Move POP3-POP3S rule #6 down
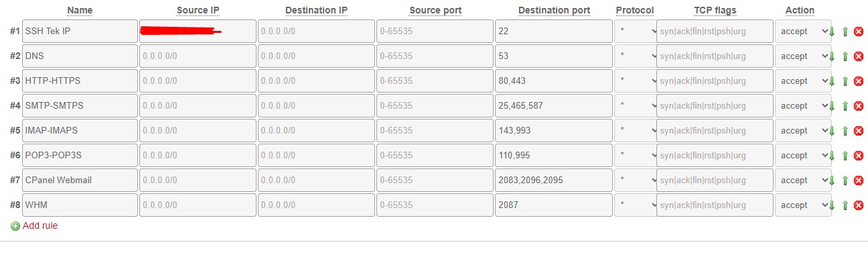The width and height of the screenshot is (868, 257). 833,156
